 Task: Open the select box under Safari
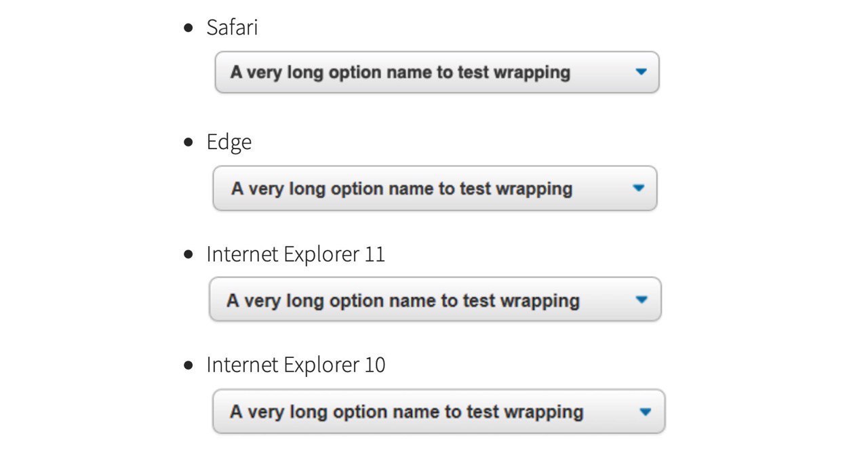437,72
